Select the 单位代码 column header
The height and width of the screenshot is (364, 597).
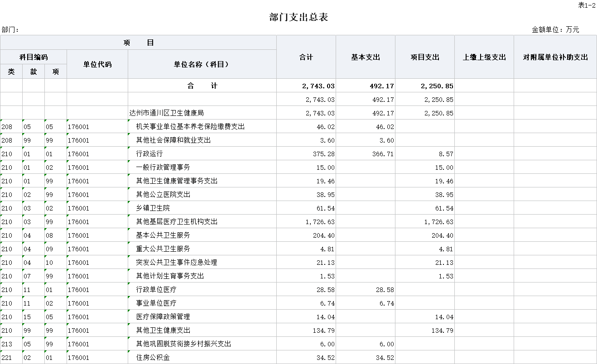coord(97,64)
